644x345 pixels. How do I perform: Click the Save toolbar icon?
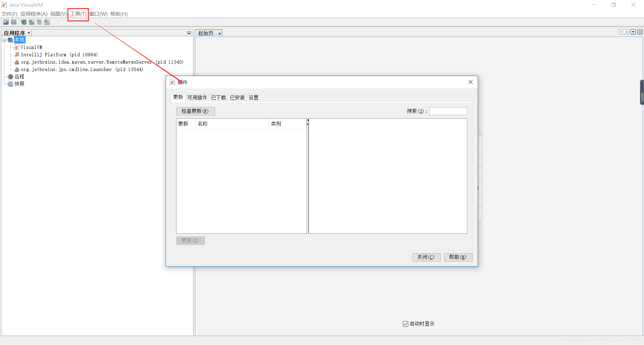(14, 22)
